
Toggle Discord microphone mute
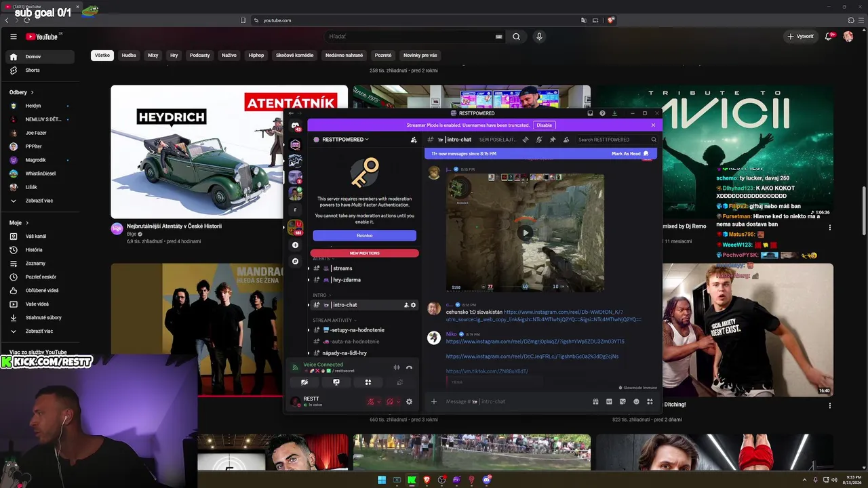(x=370, y=402)
